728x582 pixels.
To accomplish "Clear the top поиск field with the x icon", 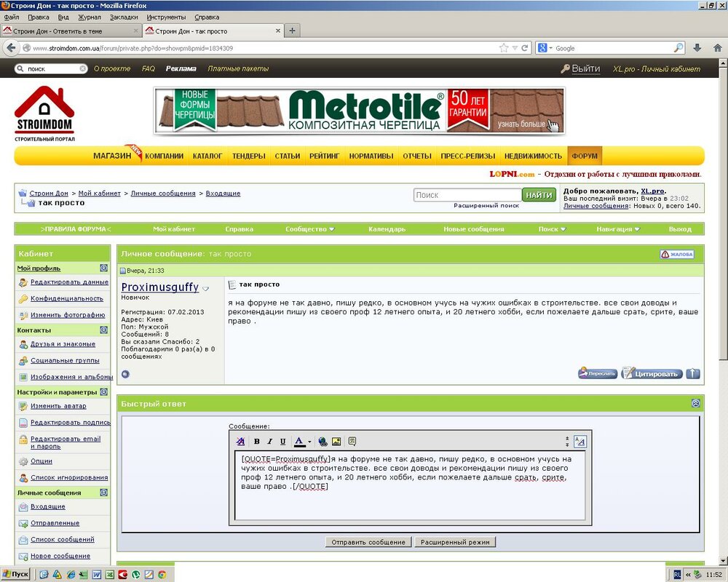I will tap(83, 68).
